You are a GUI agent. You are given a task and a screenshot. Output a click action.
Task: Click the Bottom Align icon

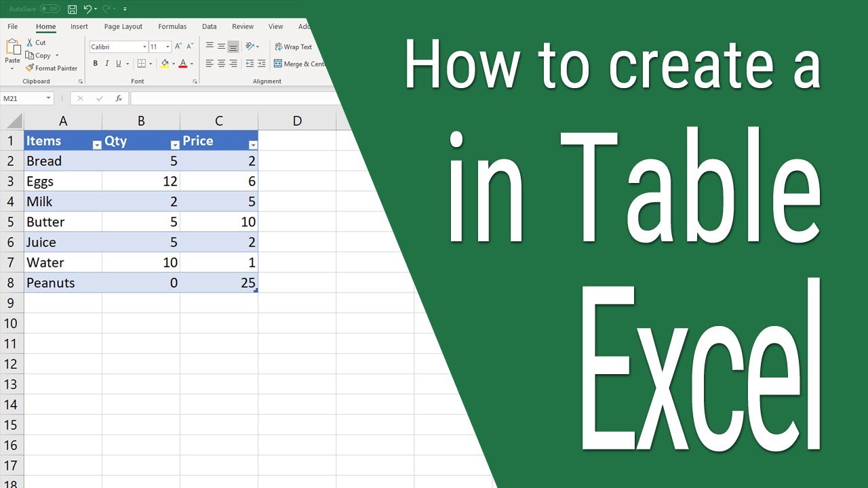pos(233,46)
